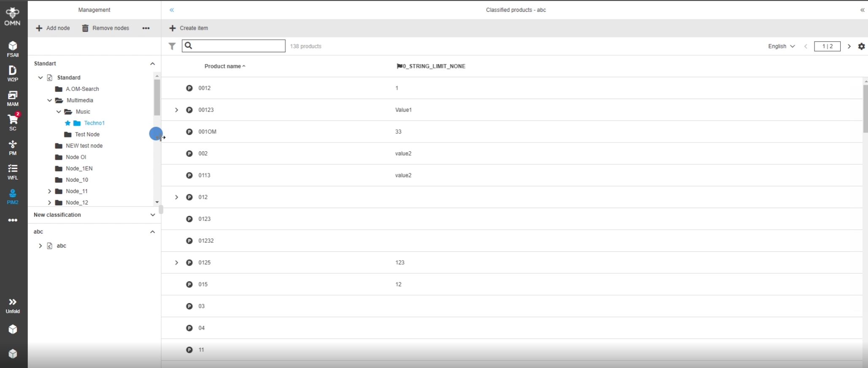Image resolution: width=868 pixels, height=368 pixels.
Task: Open the SC shopping cart module
Action: tap(13, 123)
